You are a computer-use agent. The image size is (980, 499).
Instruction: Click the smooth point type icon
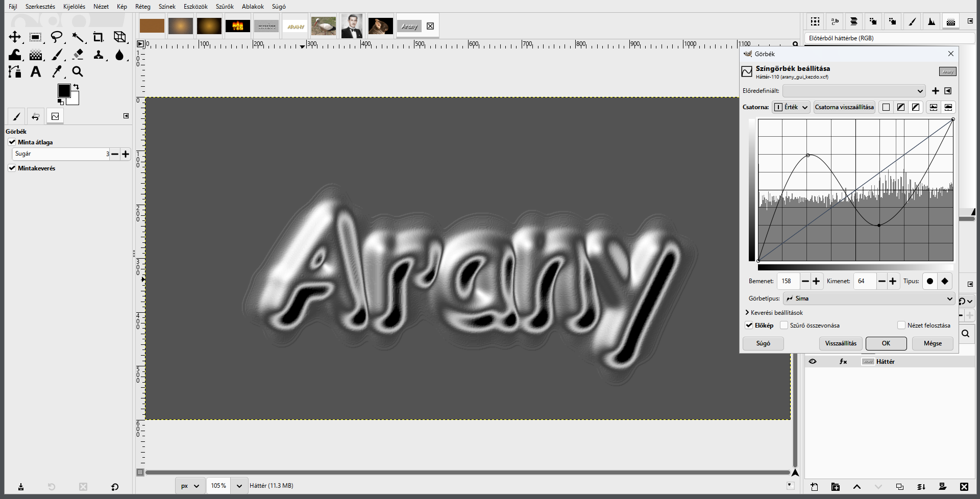tap(930, 281)
